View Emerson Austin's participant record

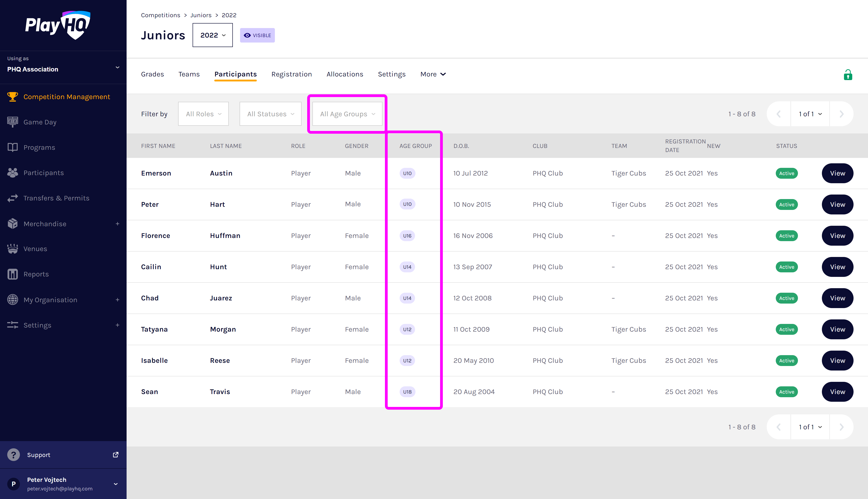pos(837,173)
